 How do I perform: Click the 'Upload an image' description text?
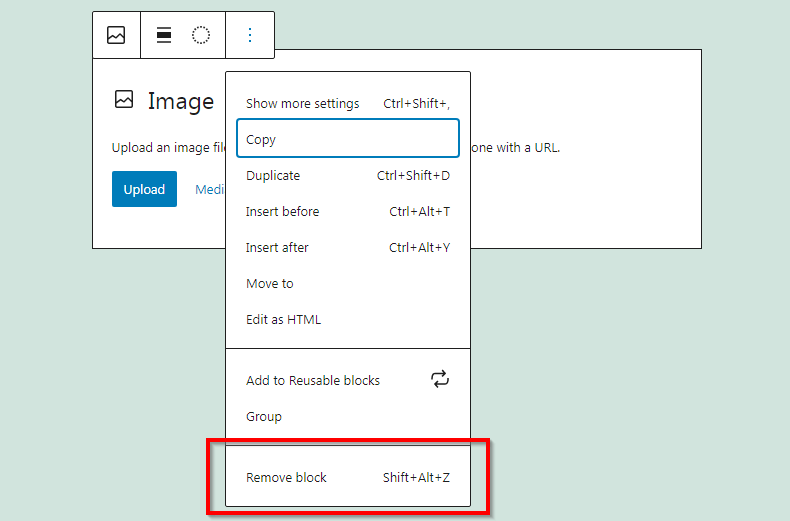click(x=169, y=148)
